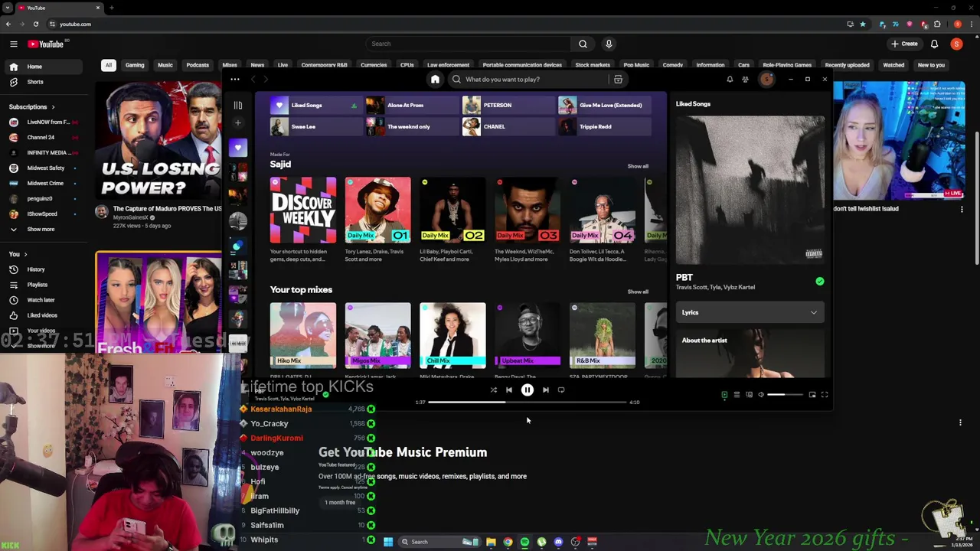Collapse Your Library sidebar icon in Spotify

pos(238,106)
